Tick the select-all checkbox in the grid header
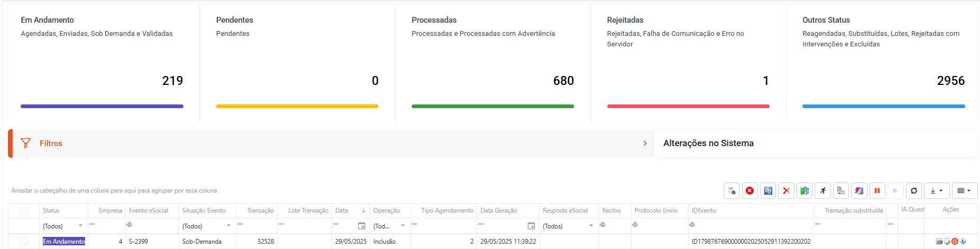This screenshot has height=249, width=980. pyautogui.click(x=24, y=210)
